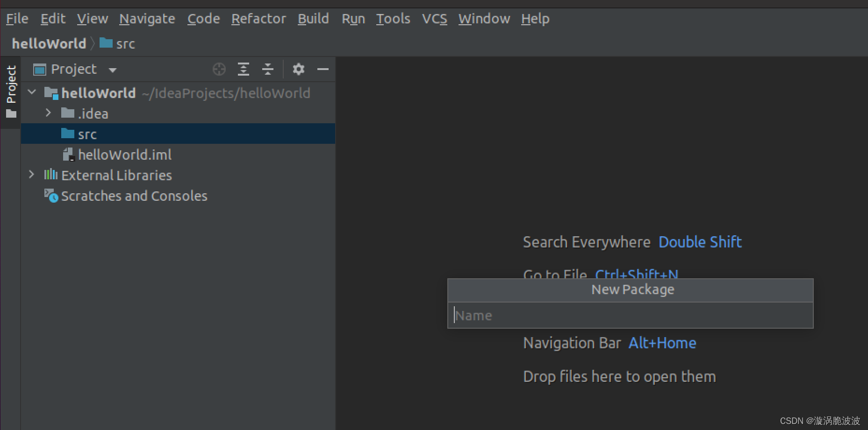Open the Project view dropdown arrow
868x430 pixels.
[x=113, y=70]
